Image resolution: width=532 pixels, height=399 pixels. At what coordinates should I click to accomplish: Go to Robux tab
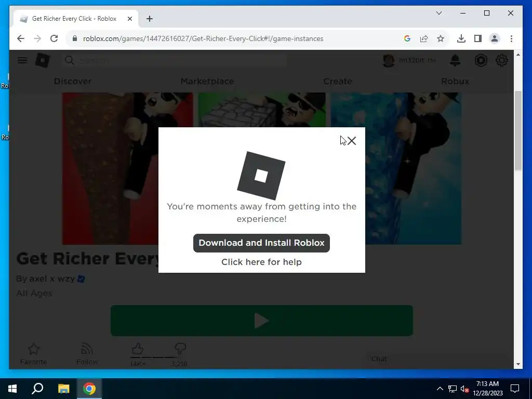(x=455, y=82)
